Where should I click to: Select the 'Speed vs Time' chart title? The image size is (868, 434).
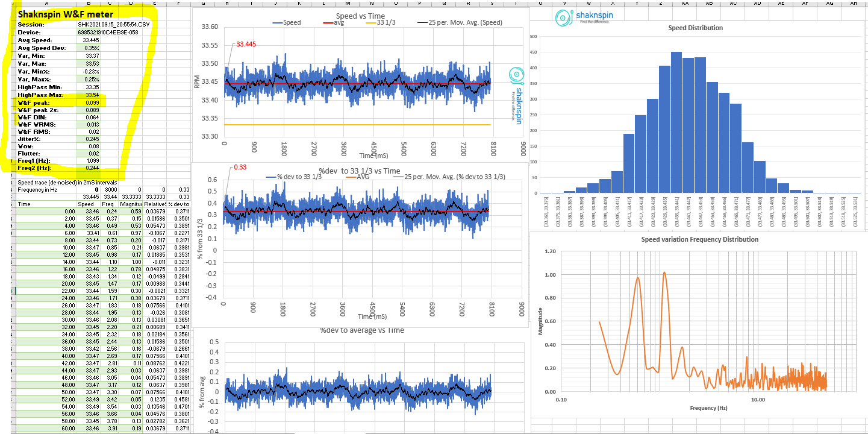[x=360, y=16]
